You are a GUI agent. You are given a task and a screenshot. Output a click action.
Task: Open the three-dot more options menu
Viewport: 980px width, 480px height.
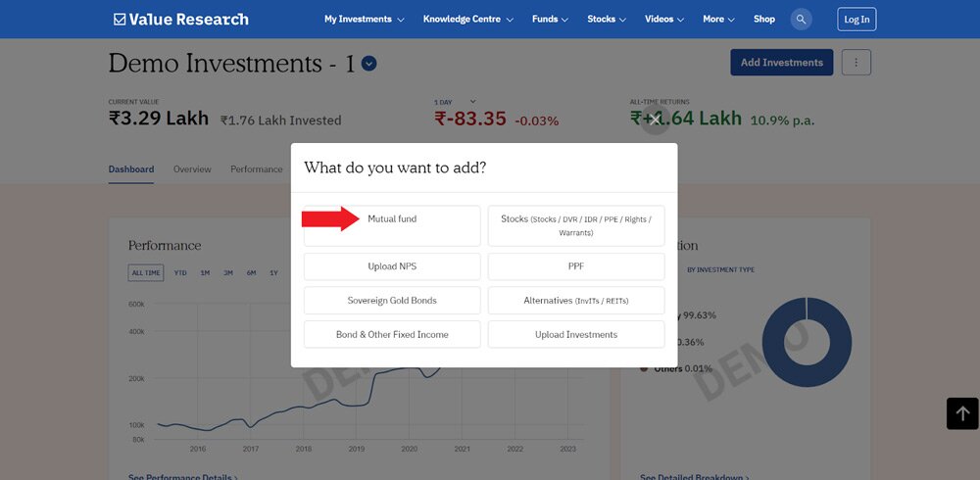pyautogui.click(x=856, y=63)
